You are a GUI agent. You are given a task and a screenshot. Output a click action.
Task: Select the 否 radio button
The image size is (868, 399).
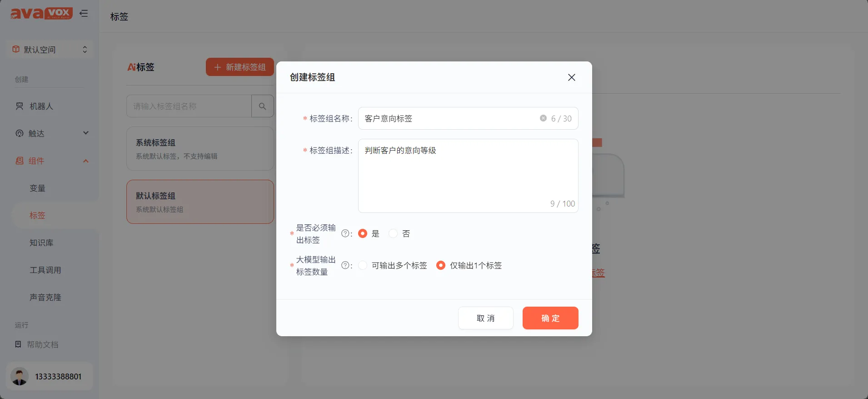tap(394, 233)
